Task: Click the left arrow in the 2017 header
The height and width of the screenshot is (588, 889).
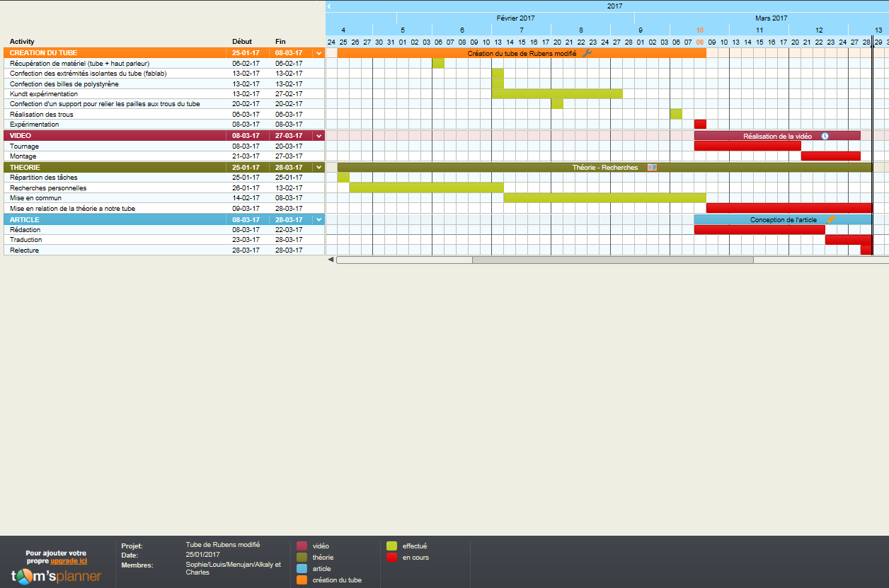Action: click(330, 6)
